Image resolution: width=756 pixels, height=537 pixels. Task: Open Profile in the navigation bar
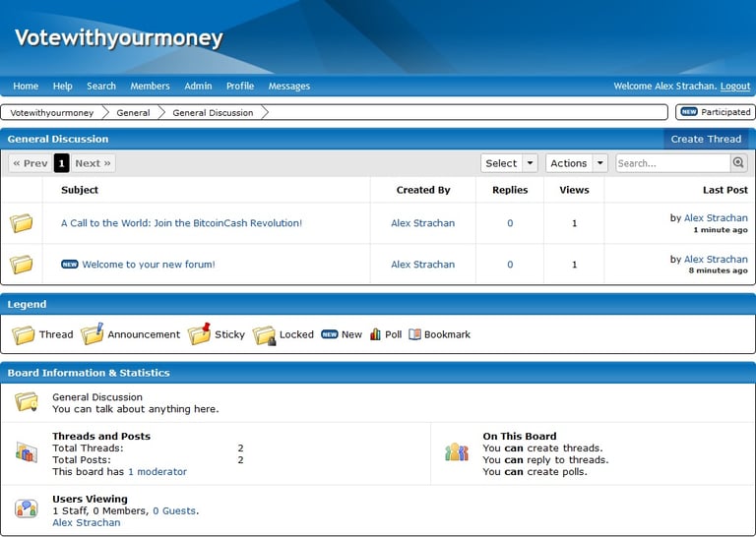click(x=240, y=86)
